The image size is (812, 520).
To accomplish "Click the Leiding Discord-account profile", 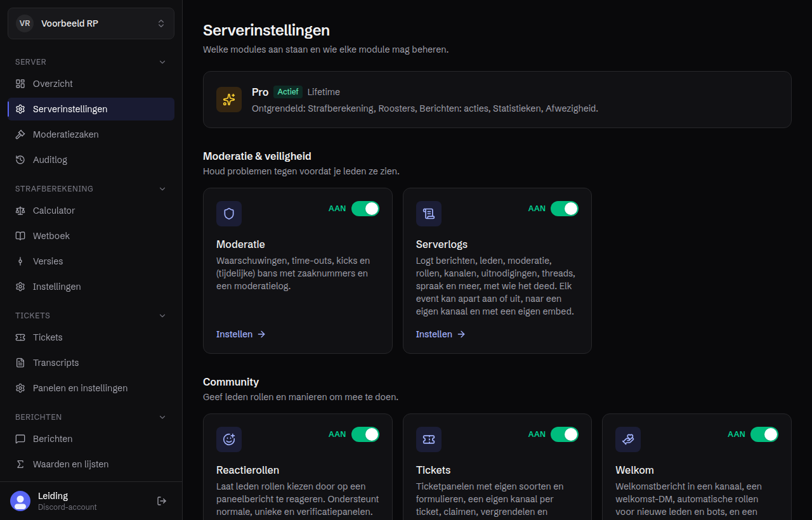I will point(67,501).
